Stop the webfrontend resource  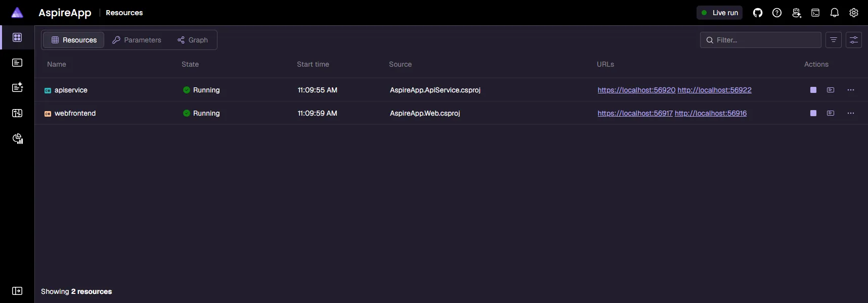click(x=813, y=113)
